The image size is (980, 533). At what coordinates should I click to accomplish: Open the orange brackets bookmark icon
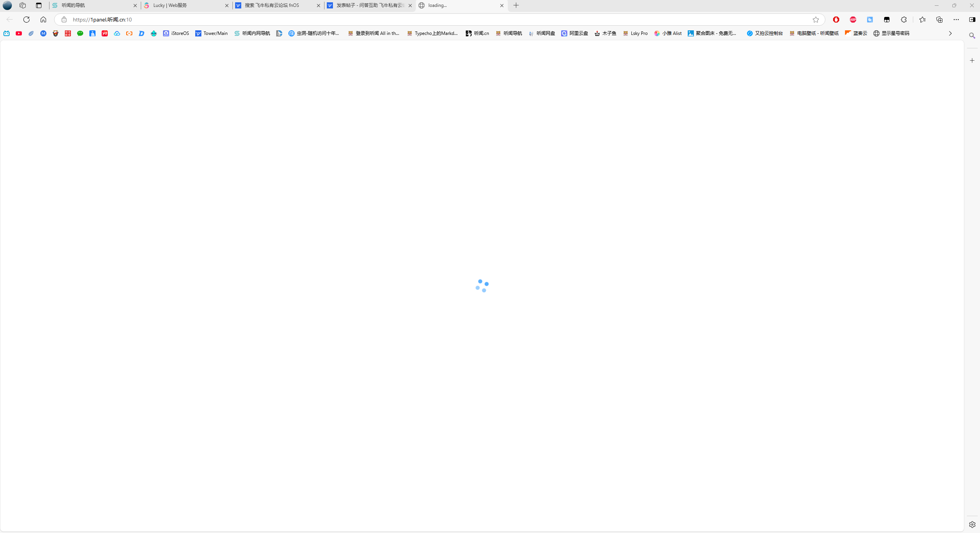pos(129,33)
